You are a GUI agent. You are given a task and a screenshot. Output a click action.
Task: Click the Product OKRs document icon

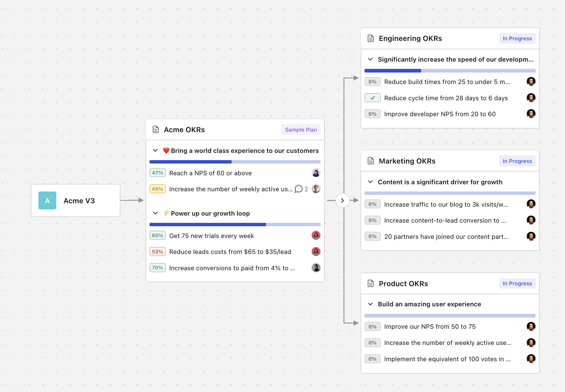tap(371, 283)
